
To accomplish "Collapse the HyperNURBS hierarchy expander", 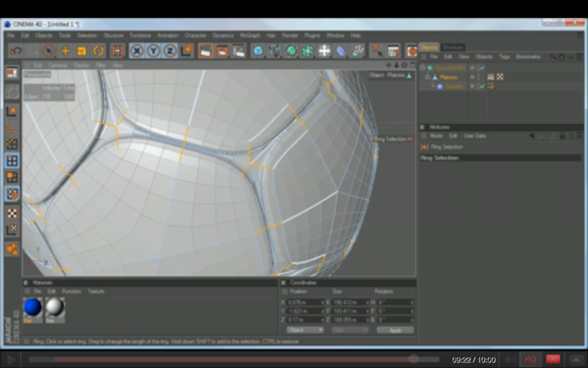I will [423, 68].
